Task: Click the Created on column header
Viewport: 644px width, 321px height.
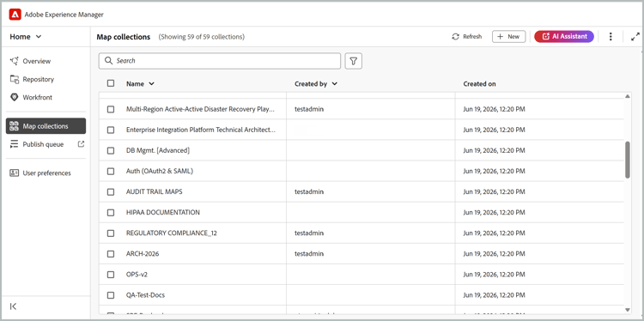Action: (x=479, y=84)
